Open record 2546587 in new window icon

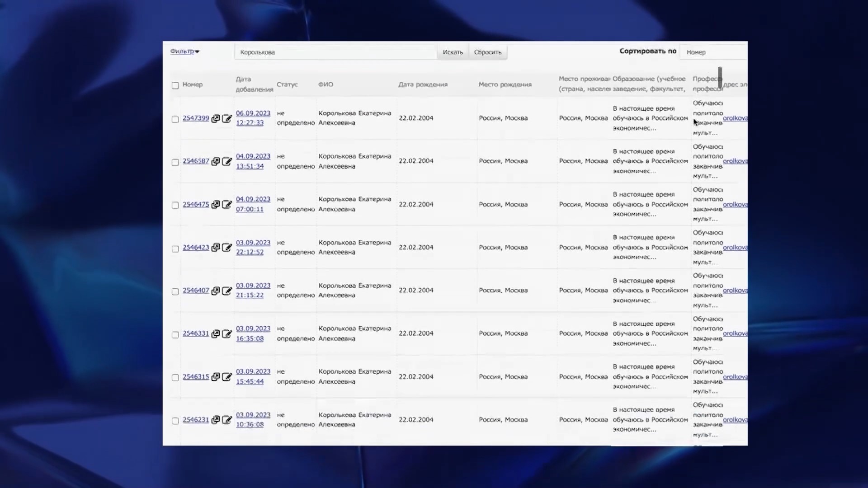tap(216, 161)
